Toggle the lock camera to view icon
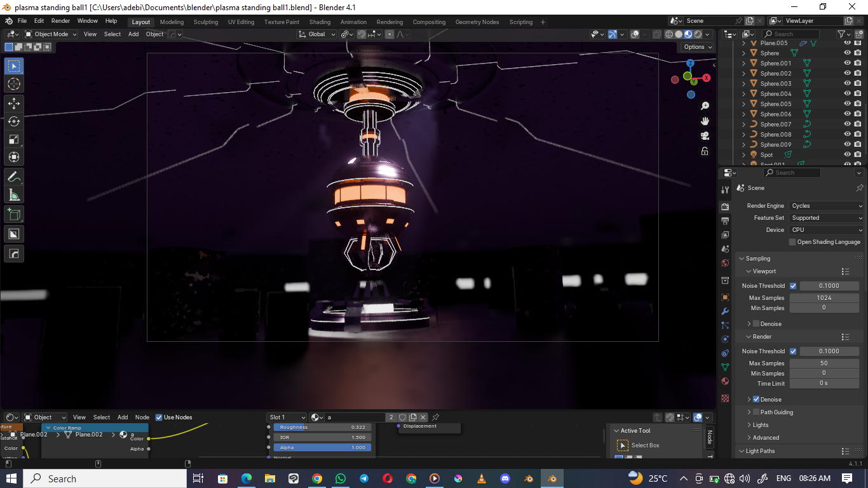868x488 pixels. [705, 151]
